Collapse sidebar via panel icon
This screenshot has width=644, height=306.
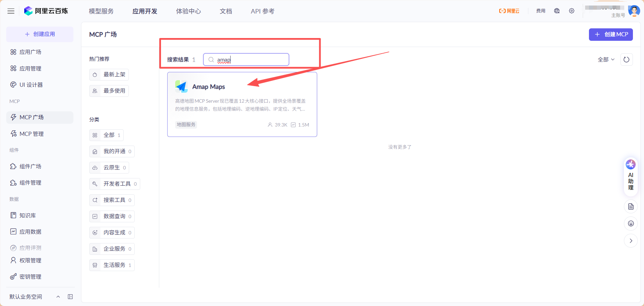click(x=70, y=297)
